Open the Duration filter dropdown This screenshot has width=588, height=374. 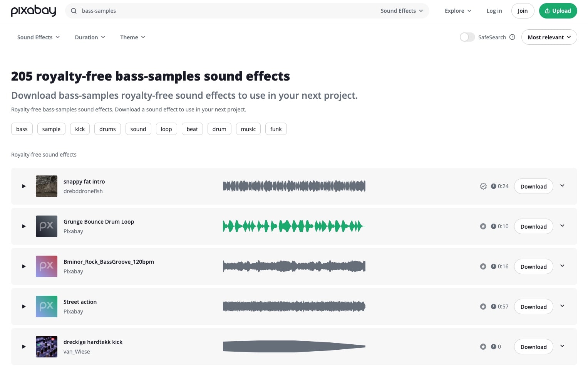coord(89,37)
